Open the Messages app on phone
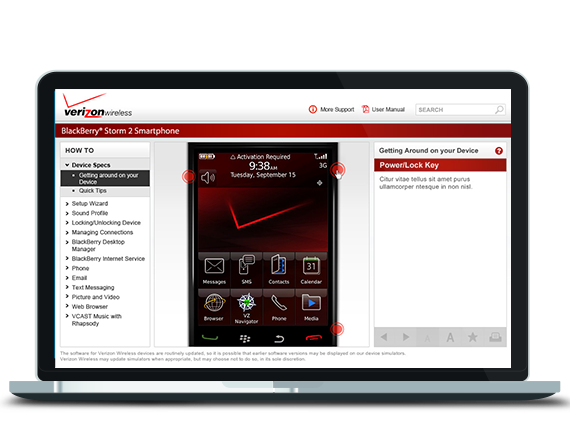The height and width of the screenshot is (434, 570). pyautogui.click(x=214, y=270)
